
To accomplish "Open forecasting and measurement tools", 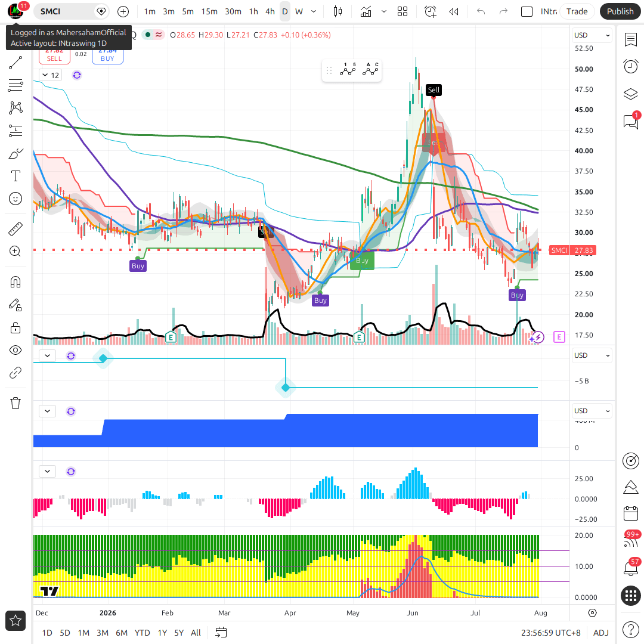I will pyautogui.click(x=16, y=131).
